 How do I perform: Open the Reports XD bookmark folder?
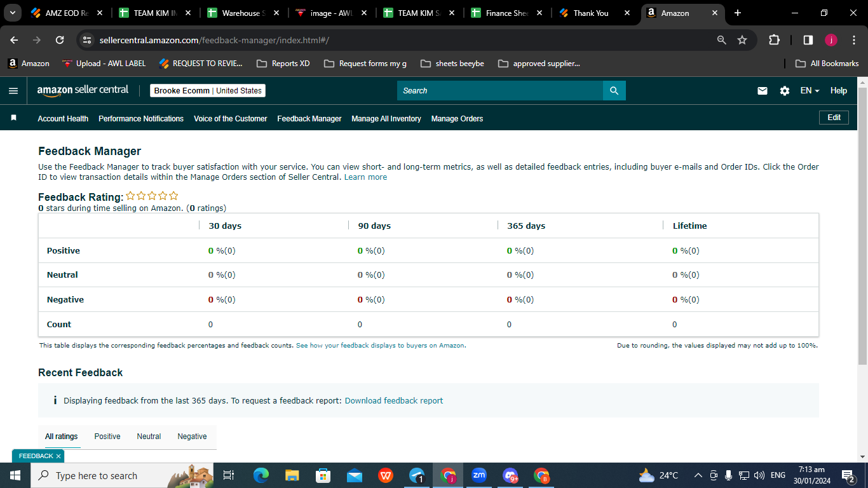(283, 64)
